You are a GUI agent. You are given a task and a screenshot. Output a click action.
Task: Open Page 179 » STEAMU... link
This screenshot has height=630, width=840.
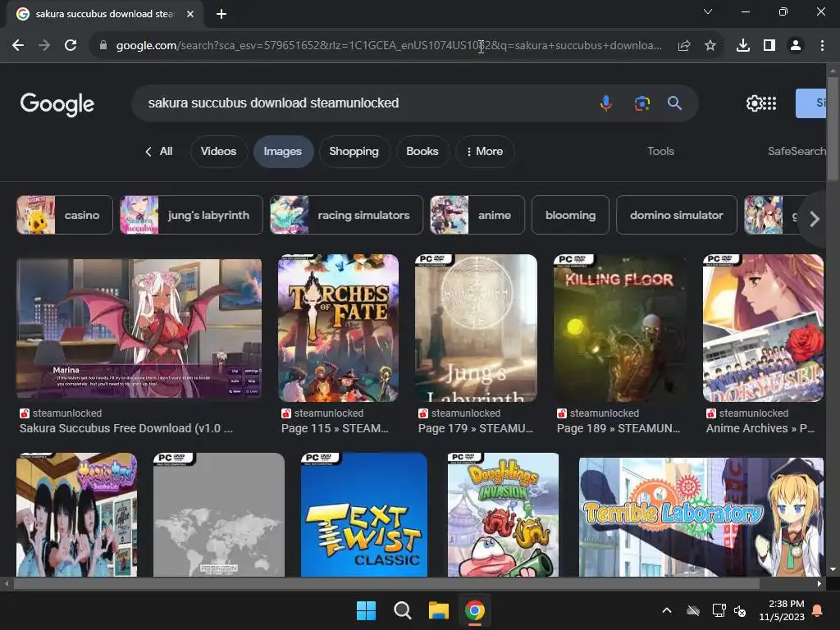coord(476,428)
